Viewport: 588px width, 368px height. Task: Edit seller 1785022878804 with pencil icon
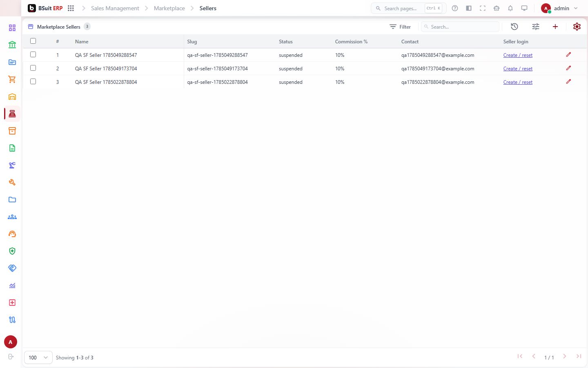[x=568, y=81]
